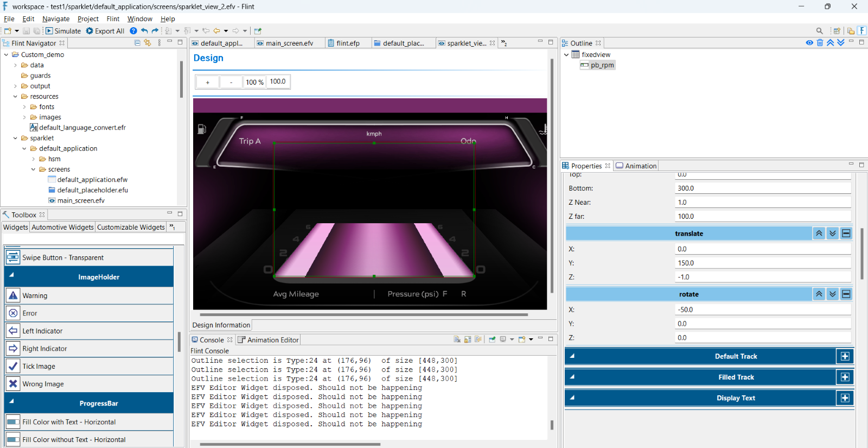Expand the fonts folder in navigator
This screenshot has width=868, height=448.
[24, 107]
